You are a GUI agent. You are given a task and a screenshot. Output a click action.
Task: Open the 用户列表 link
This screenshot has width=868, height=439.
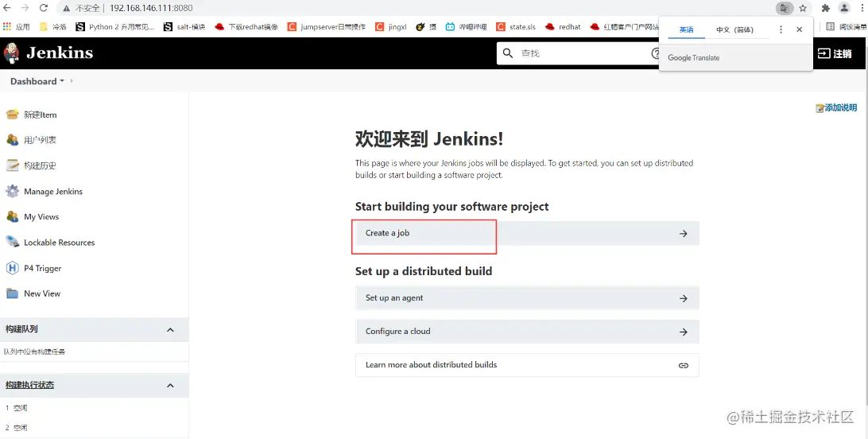tap(40, 140)
